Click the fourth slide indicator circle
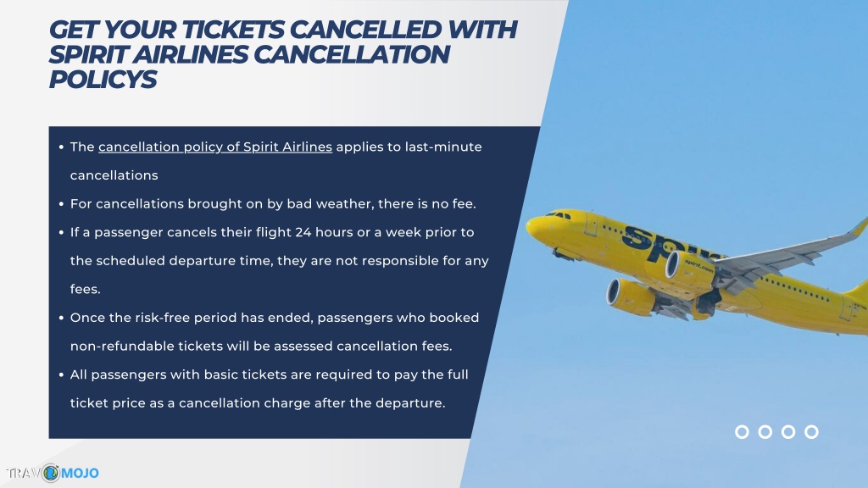 click(x=811, y=431)
